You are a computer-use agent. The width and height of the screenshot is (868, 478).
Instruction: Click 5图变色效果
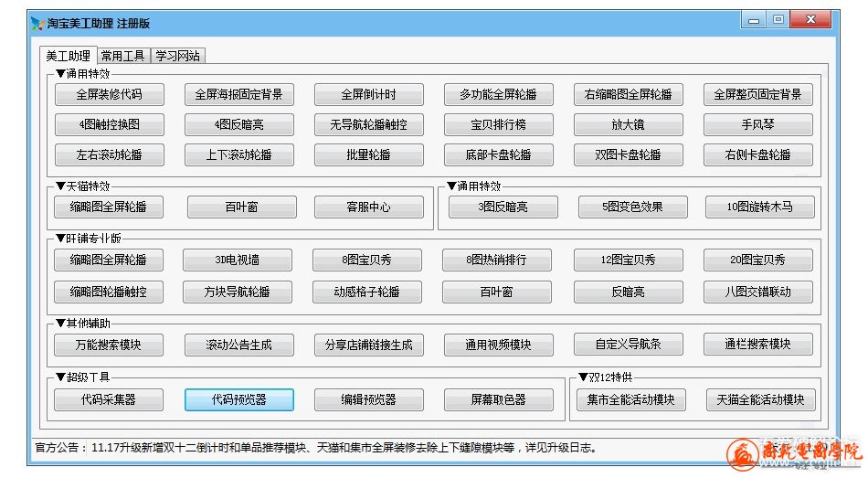633,207
